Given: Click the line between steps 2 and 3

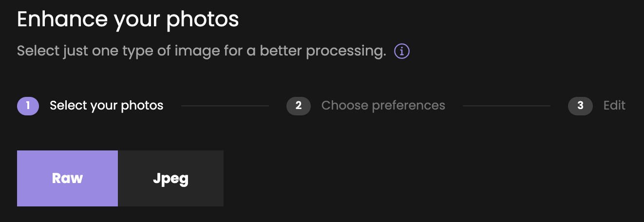Looking at the screenshot, I should (x=507, y=106).
